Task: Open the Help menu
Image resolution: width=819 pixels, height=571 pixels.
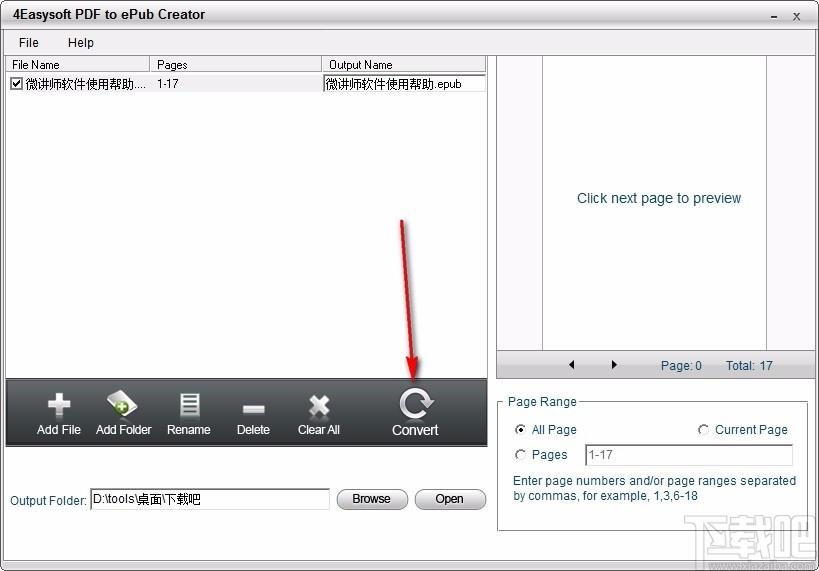Action: [x=80, y=43]
